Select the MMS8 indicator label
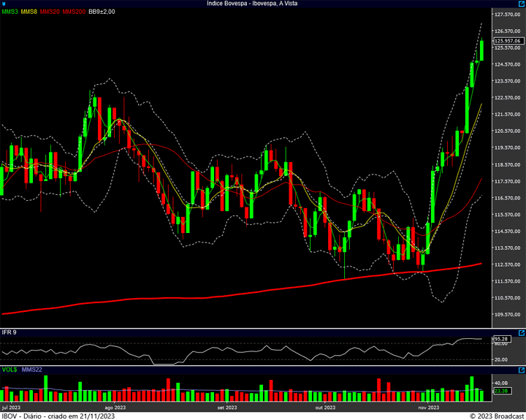Viewport: 526px width, 420px height. point(29,12)
